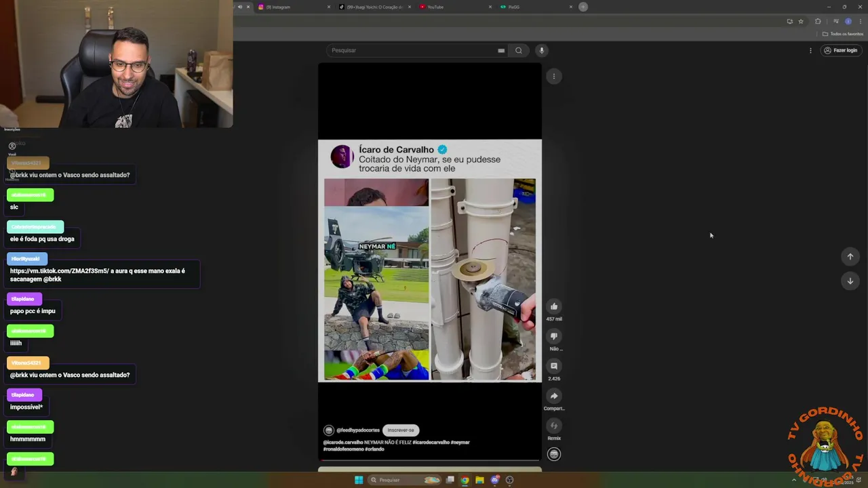868x488 pixels.
Task: Like the Short with 457 mil likes
Action: pos(554,306)
